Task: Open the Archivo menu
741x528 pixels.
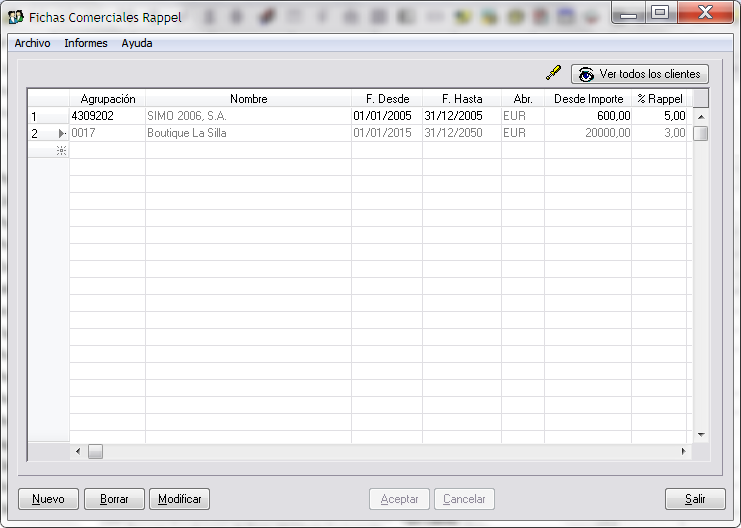Action: [32, 43]
